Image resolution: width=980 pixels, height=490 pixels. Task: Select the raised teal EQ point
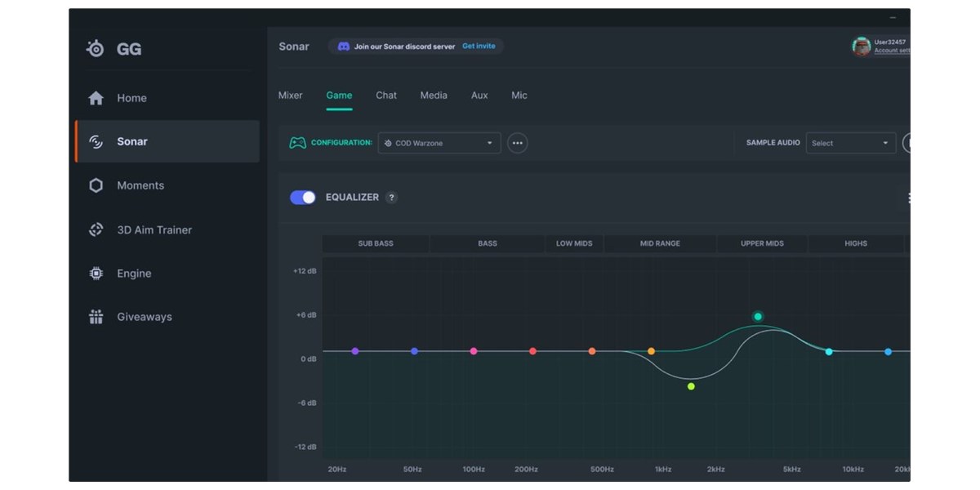click(758, 316)
